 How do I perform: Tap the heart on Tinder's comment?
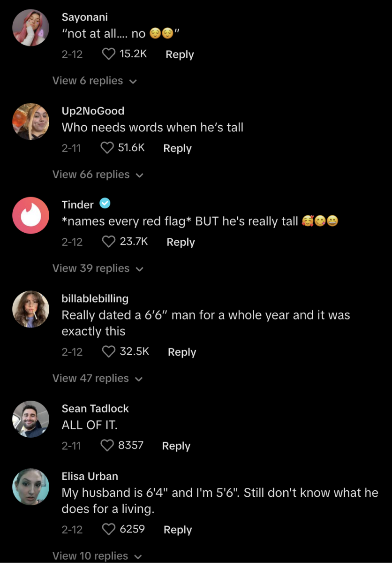[108, 242]
